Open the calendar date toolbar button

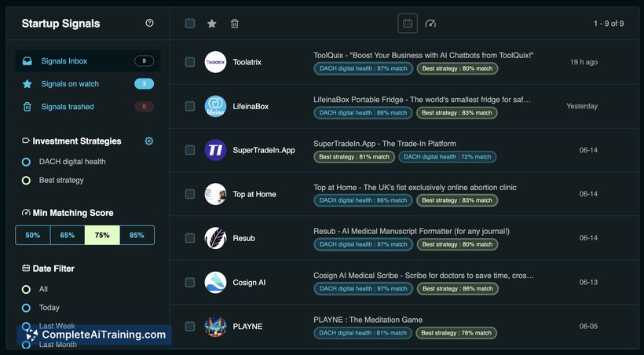click(x=408, y=24)
